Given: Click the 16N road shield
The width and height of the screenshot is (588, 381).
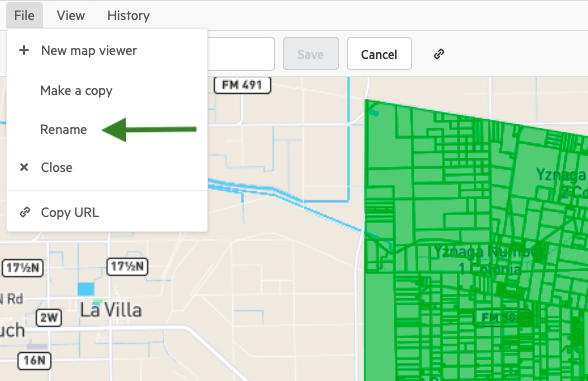Looking at the screenshot, I should tap(34, 361).
